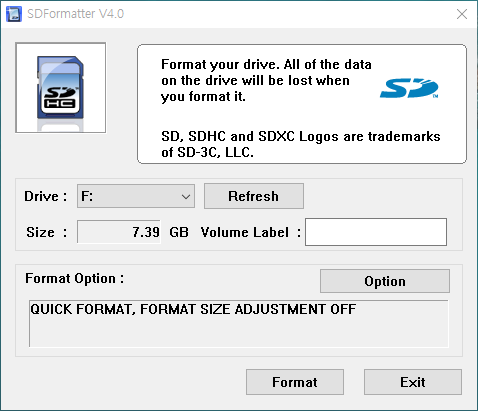Click the SDFormatter V4.0 title text
The width and height of the screenshot is (478, 411).
75,14
